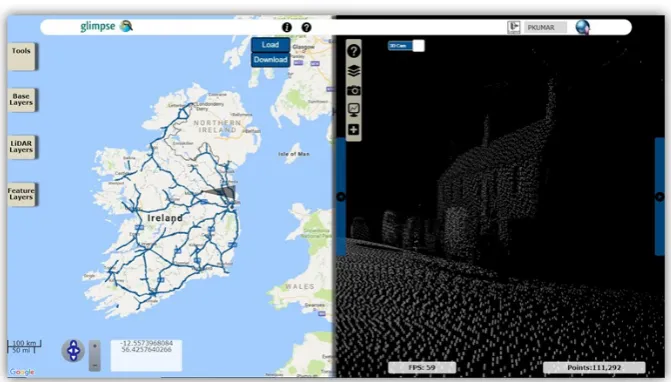Click the glimpse logo

pos(107,27)
